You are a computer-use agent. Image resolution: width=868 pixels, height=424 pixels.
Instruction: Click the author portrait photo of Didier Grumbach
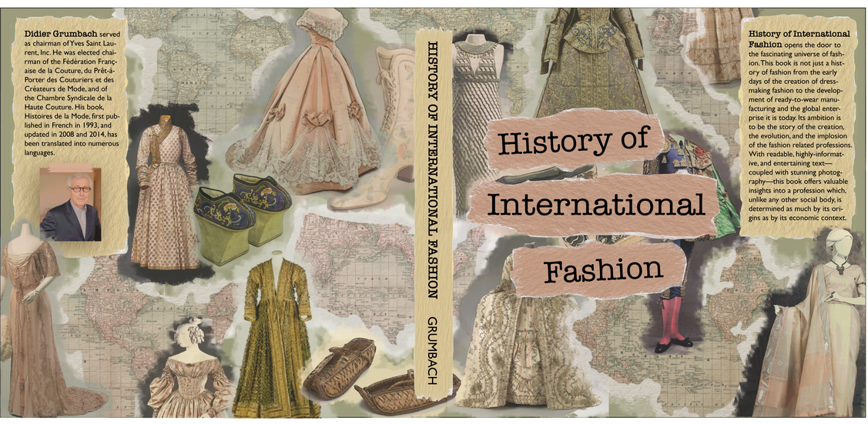70,205
